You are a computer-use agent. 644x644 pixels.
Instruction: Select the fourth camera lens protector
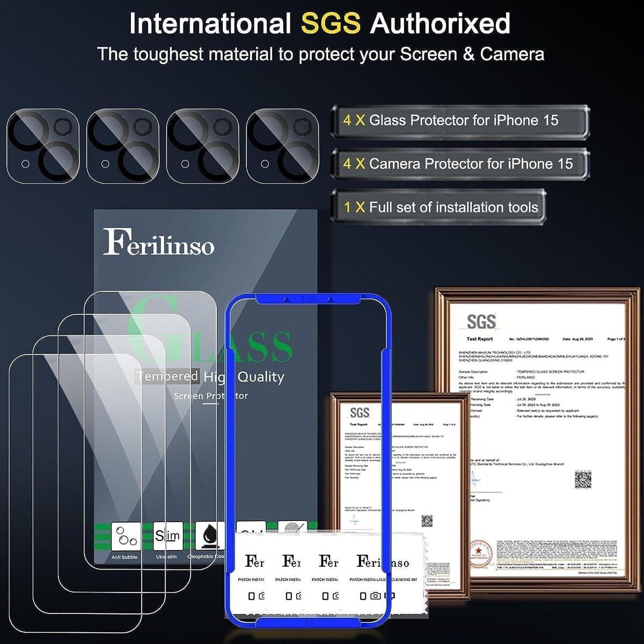click(282, 145)
